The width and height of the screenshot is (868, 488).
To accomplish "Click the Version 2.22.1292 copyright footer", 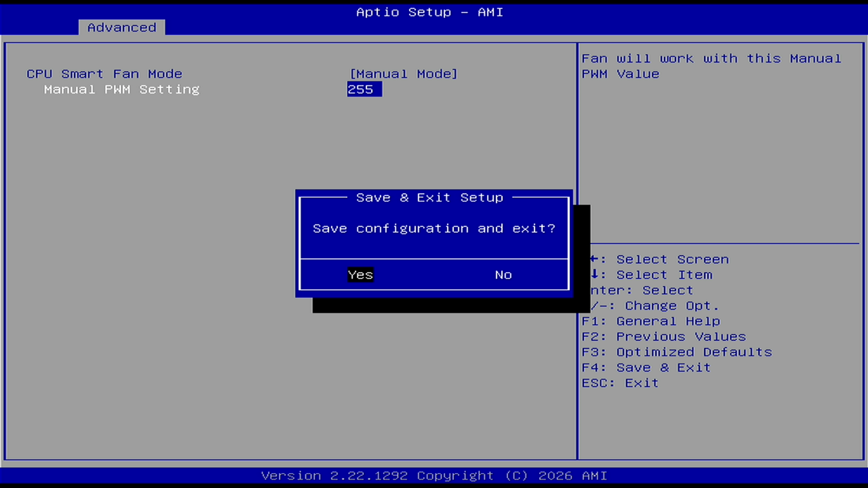I will (434, 476).
